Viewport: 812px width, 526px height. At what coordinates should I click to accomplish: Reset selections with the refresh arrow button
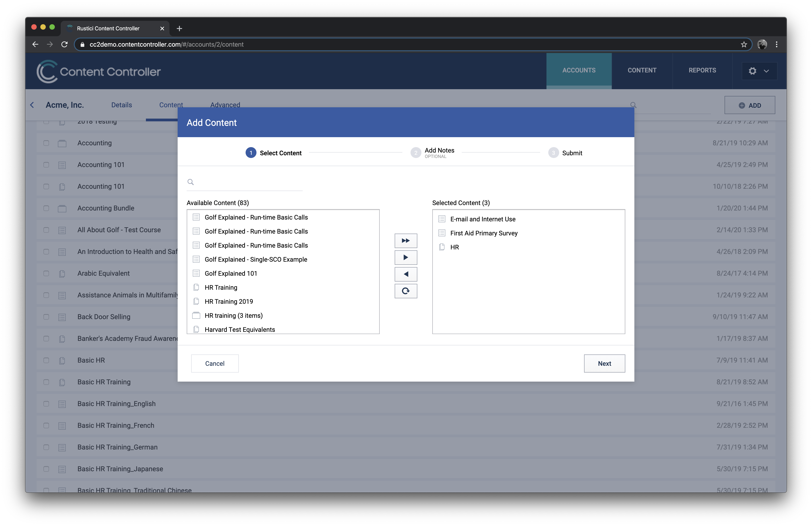406,291
